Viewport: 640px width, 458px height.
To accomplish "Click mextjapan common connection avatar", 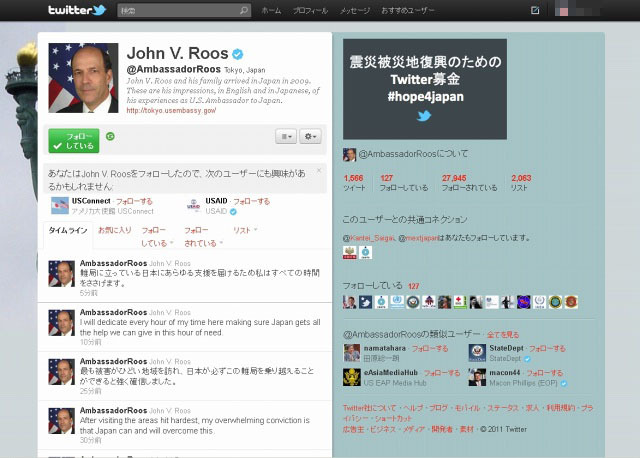I will (365, 253).
